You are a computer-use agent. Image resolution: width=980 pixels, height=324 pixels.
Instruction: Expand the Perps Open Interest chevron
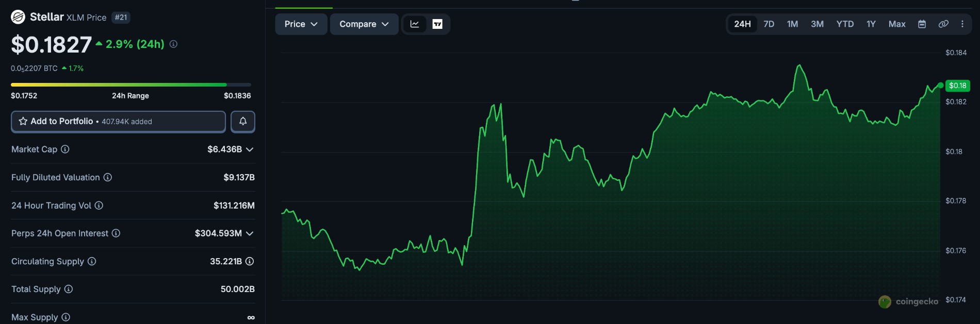(x=250, y=233)
